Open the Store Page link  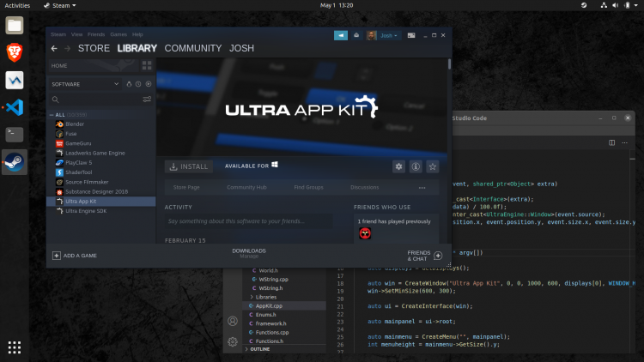pyautogui.click(x=186, y=187)
